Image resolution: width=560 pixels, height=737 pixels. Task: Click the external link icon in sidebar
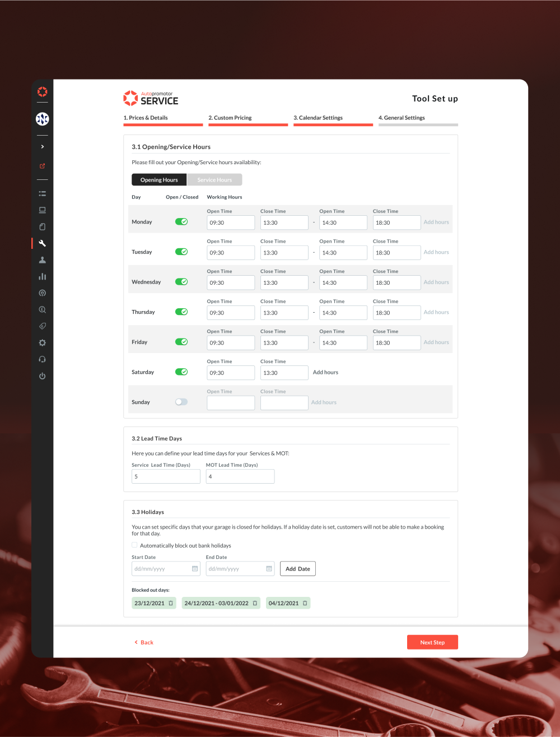pyautogui.click(x=42, y=166)
